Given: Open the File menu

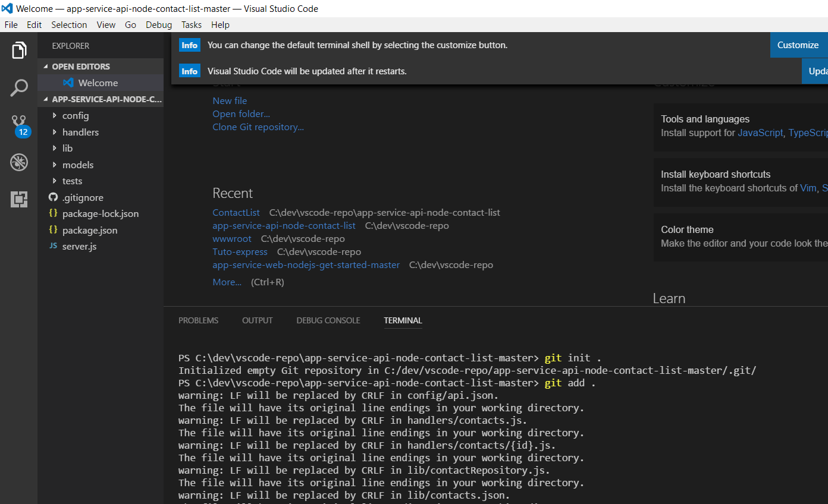Looking at the screenshot, I should click(11, 24).
